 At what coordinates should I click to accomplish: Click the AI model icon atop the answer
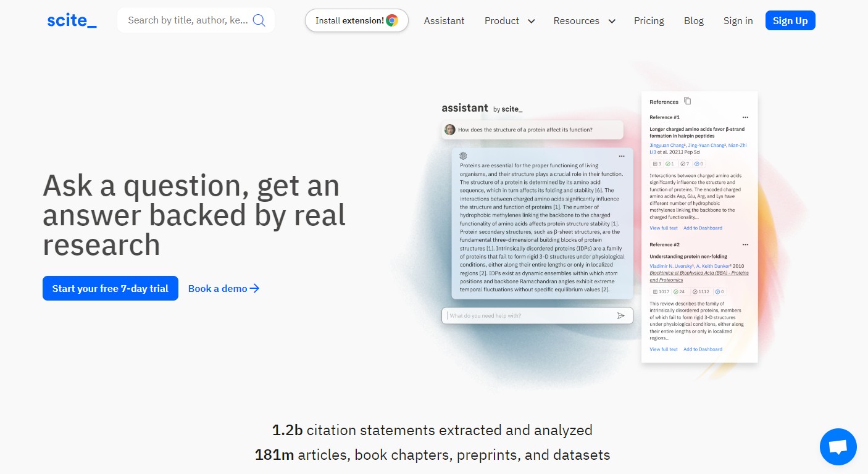point(463,156)
